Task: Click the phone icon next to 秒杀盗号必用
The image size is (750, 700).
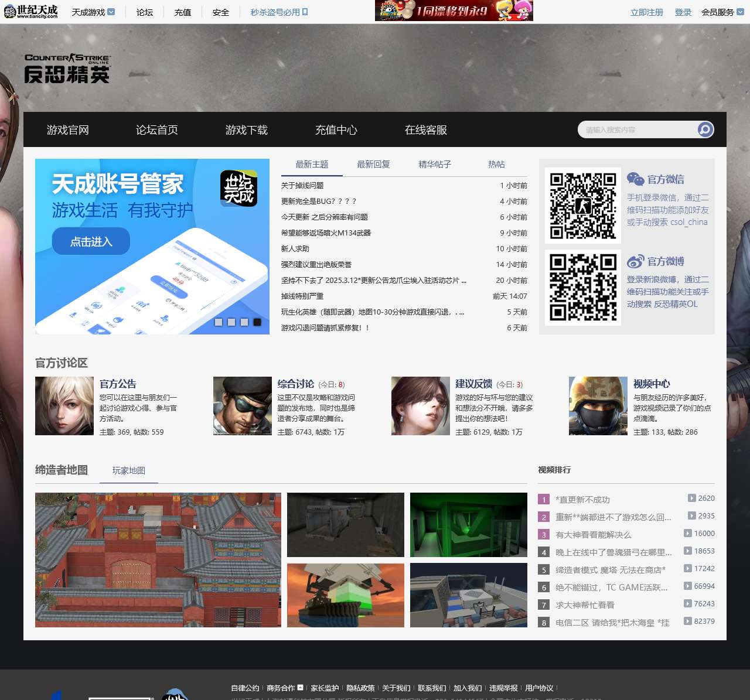Action: pyautogui.click(x=305, y=12)
